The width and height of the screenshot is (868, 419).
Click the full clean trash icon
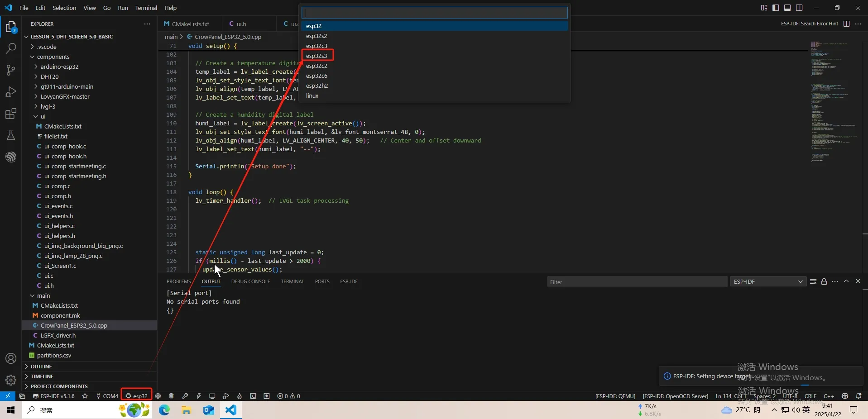pyautogui.click(x=171, y=396)
